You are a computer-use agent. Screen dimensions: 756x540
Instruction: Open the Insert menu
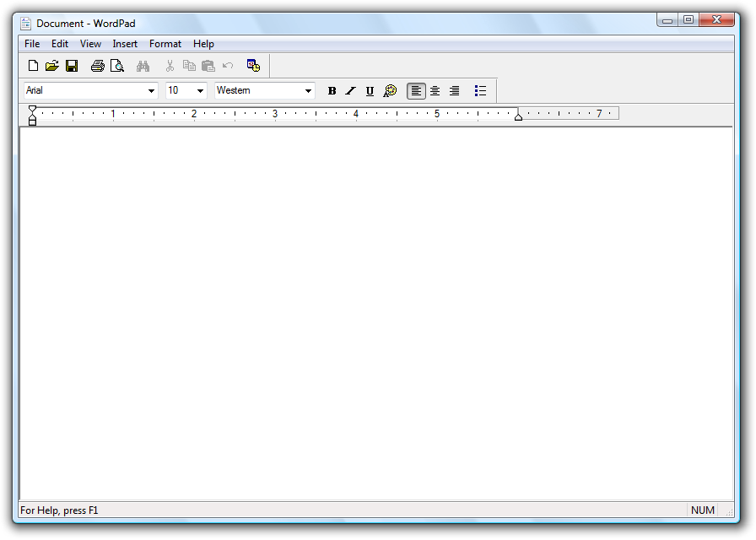[125, 44]
